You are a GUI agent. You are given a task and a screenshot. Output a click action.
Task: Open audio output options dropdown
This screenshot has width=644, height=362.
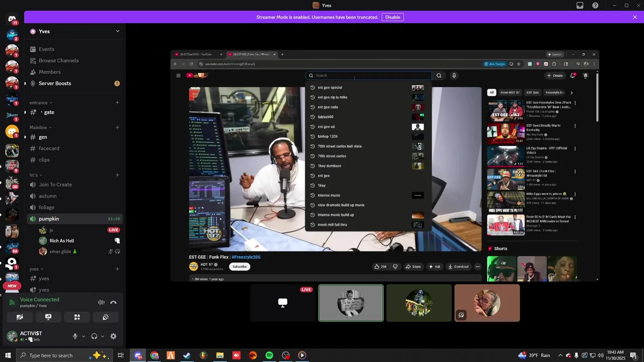coord(103,336)
